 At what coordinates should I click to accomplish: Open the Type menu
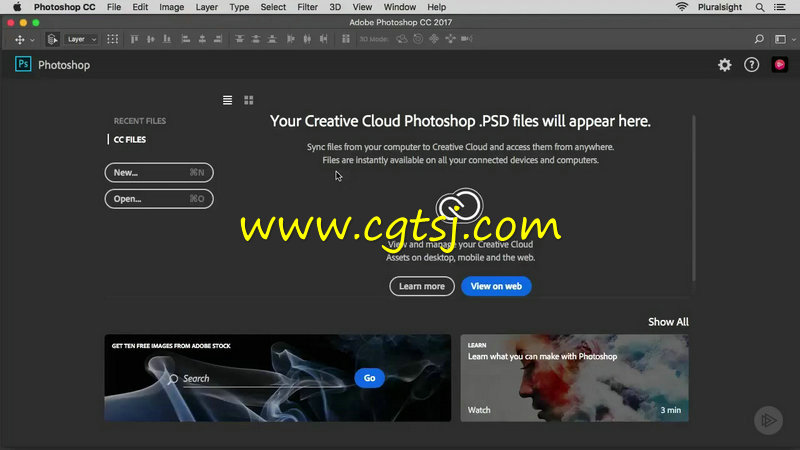[x=239, y=7]
